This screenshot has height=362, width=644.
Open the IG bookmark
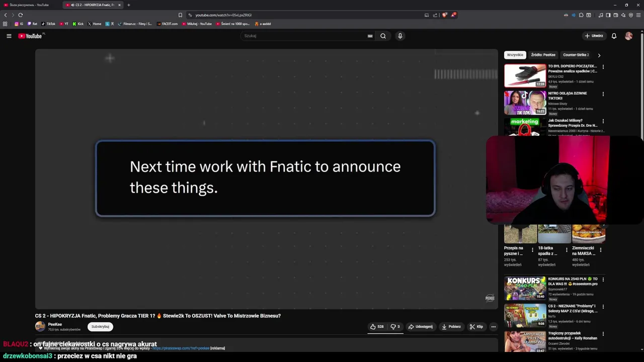(x=19, y=24)
